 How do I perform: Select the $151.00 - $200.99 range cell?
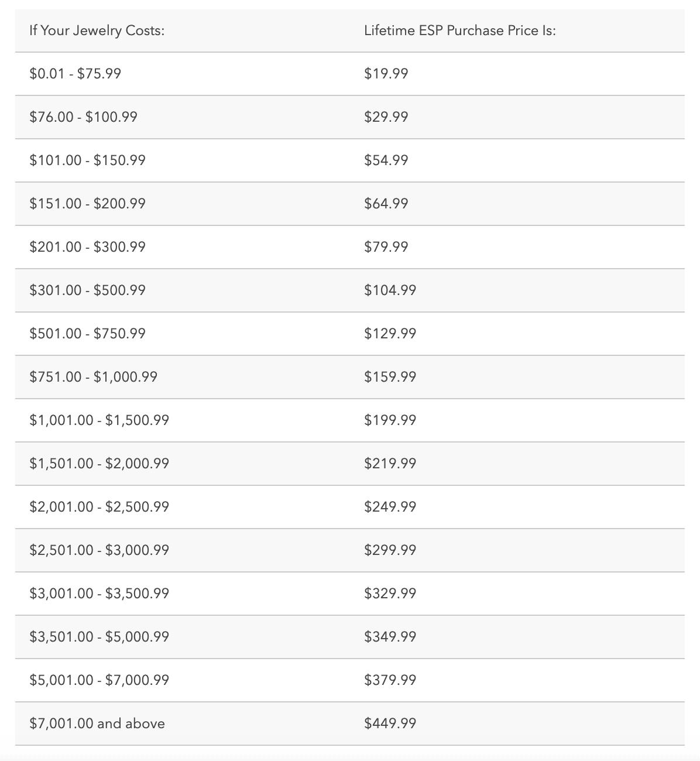coord(88,204)
